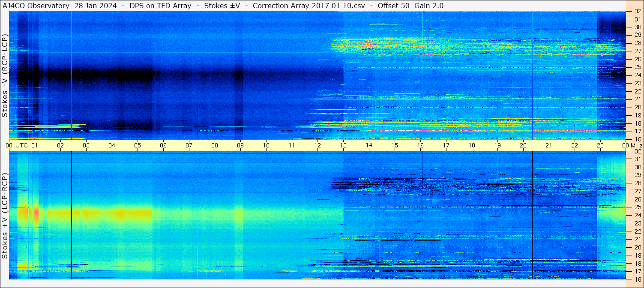This screenshot has height=288, width=644.
Task: Click the 20 hour label on time axis
Action: [x=523, y=145]
